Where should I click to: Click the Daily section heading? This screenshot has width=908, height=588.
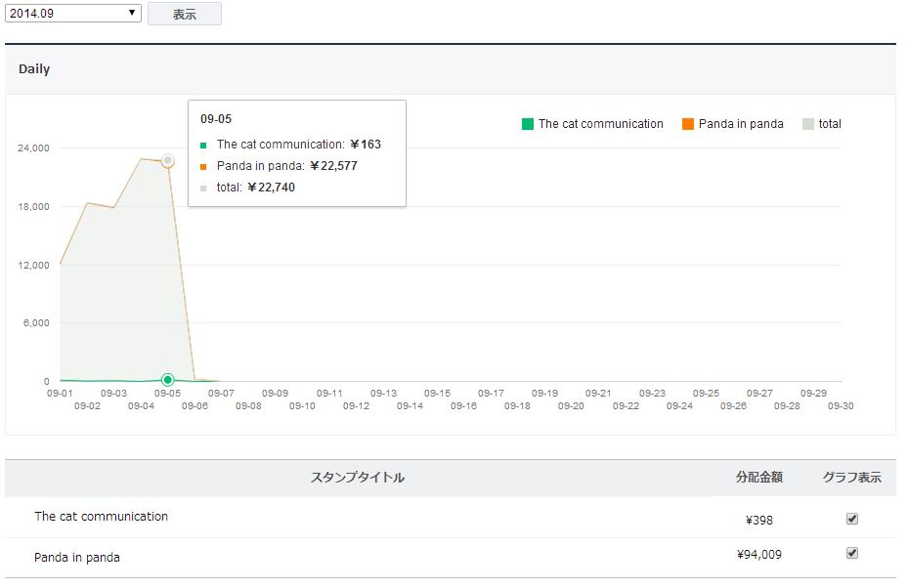tap(34, 69)
